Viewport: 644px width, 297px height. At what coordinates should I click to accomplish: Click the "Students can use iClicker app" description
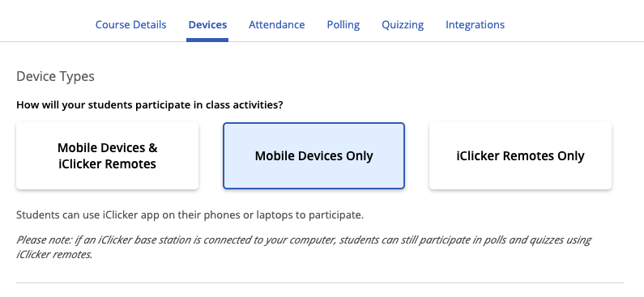190,215
